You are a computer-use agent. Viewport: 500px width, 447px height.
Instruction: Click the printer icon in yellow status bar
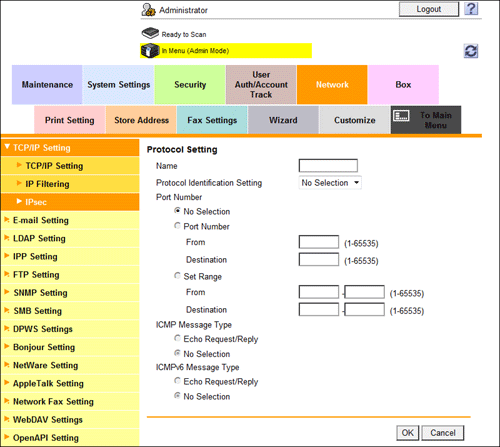(150, 51)
